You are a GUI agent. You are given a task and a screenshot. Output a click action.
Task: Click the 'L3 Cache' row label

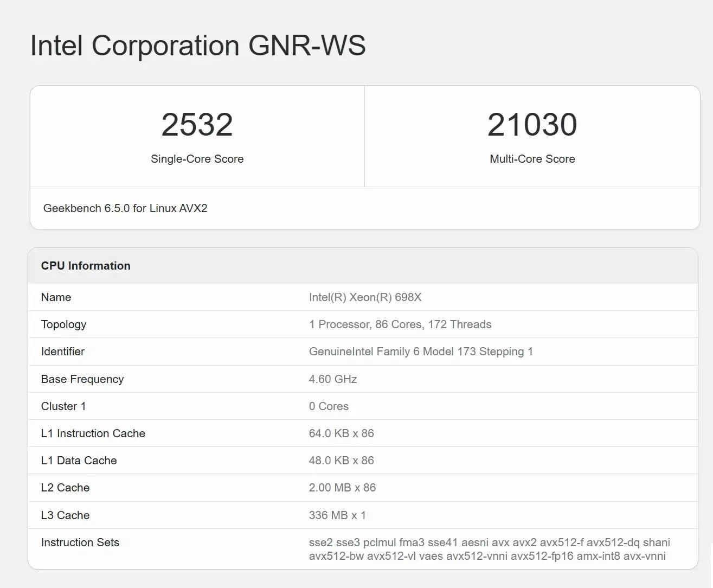click(66, 515)
